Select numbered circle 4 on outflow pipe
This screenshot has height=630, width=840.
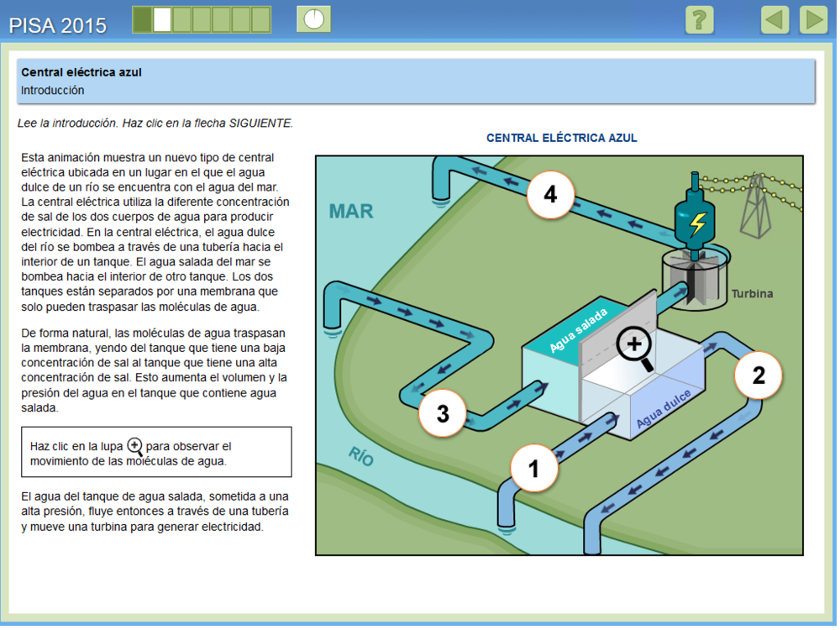[550, 195]
